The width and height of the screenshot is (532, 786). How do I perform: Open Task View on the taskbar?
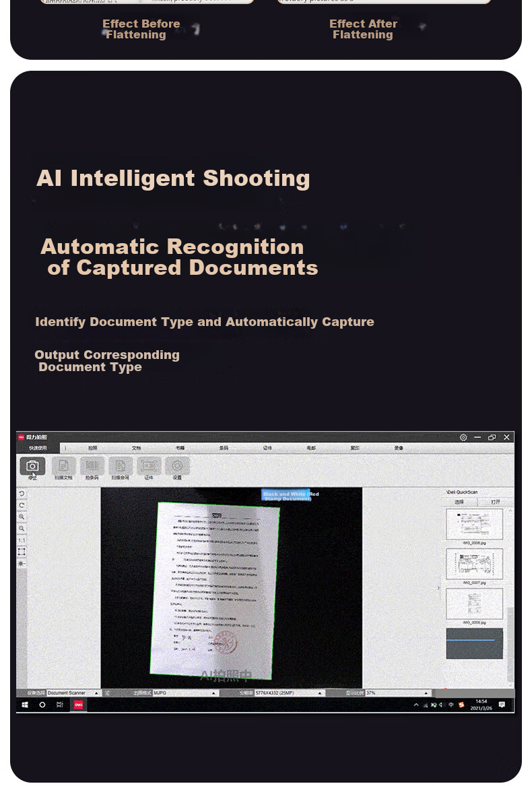[x=60, y=705]
